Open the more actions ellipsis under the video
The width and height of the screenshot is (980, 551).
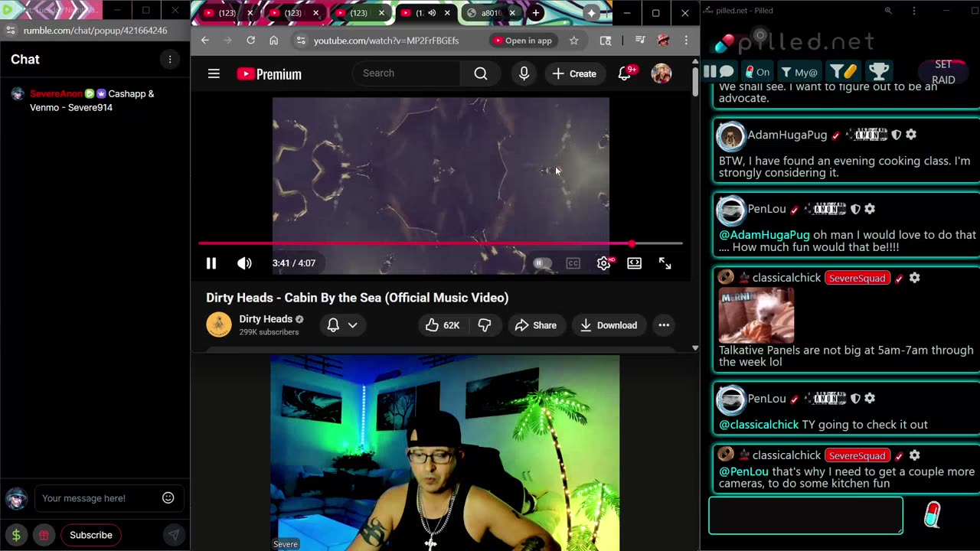[x=664, y=325]
